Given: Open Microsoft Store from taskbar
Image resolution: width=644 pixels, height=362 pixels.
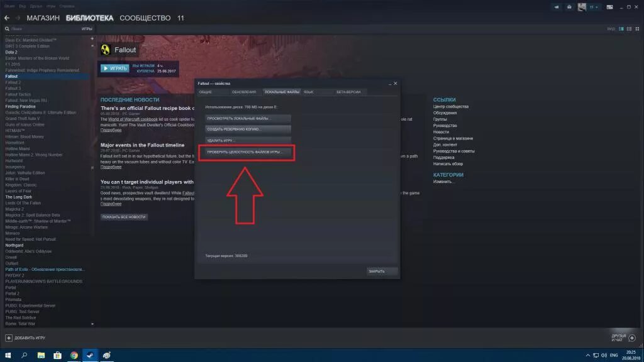Looking at the screenshot, I should tap(57, 355).
